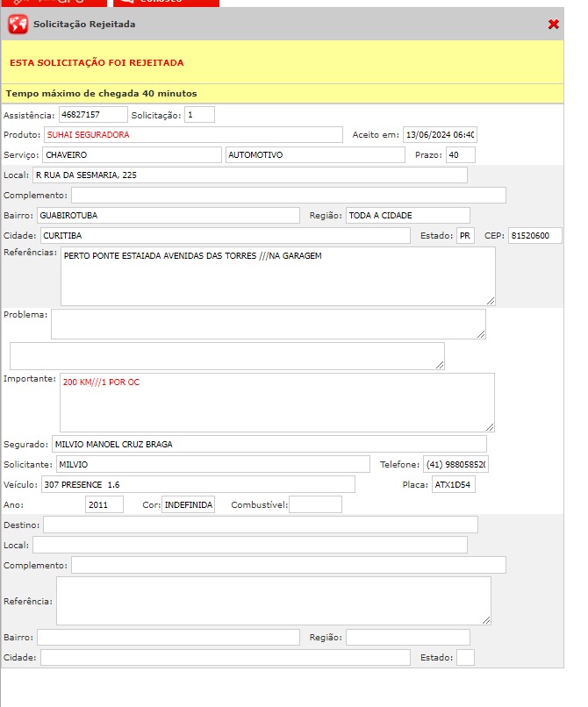Grab the Referências text area corner handle
This screenshot has width=588, height=707.
coord(491,301)
